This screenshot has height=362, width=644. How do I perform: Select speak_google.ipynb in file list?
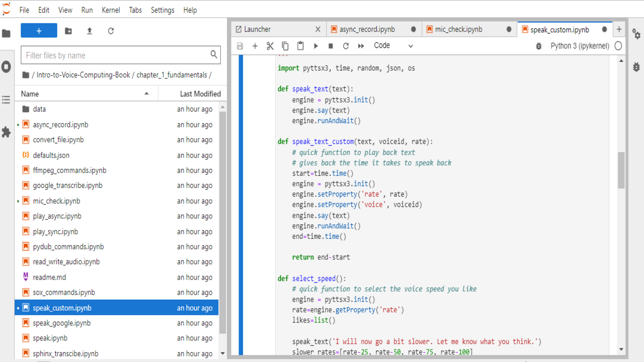pyautogui.click(x=117, y=323)
